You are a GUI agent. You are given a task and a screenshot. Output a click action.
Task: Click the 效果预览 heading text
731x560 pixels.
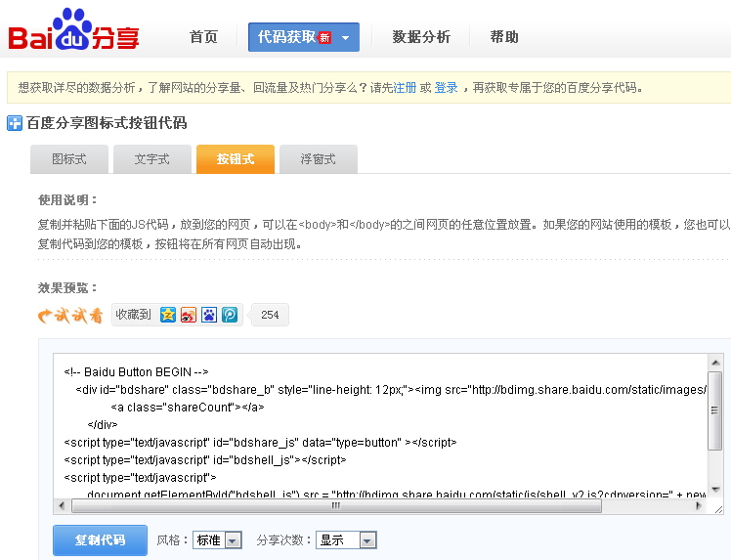click(67, 287)
